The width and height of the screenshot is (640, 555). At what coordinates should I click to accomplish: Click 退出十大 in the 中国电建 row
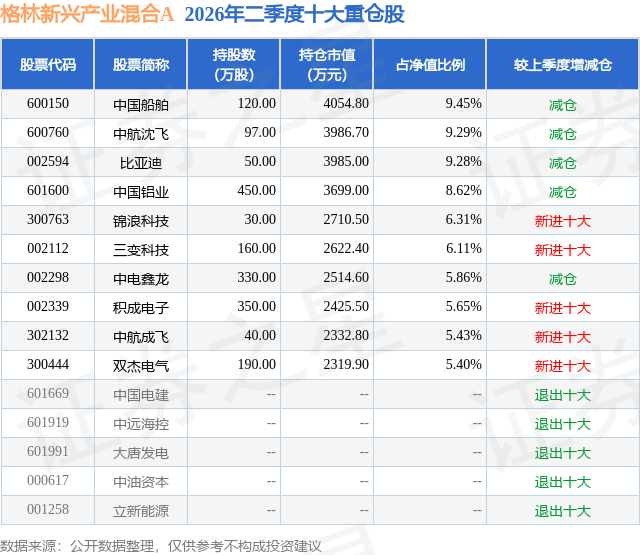tap(562, 395)
